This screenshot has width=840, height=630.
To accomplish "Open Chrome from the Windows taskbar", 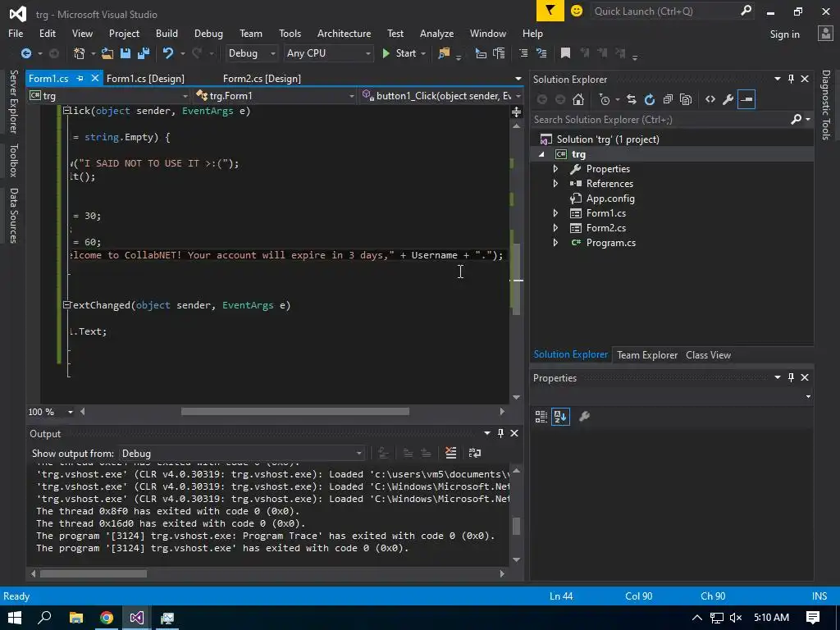I will tap(107, 618).
